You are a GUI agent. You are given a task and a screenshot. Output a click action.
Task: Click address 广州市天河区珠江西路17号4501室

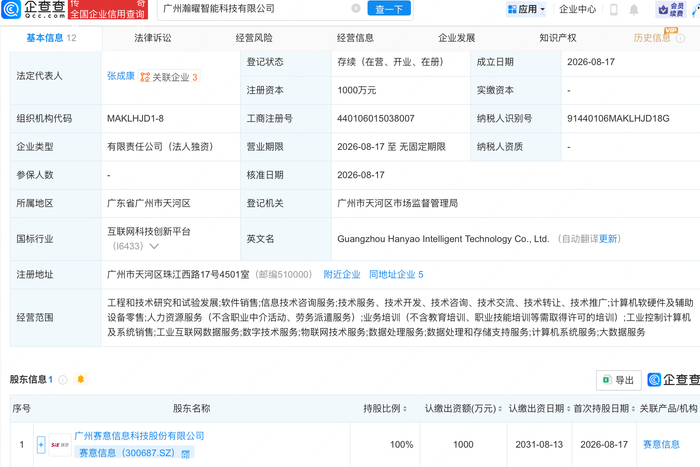(178, 275)
